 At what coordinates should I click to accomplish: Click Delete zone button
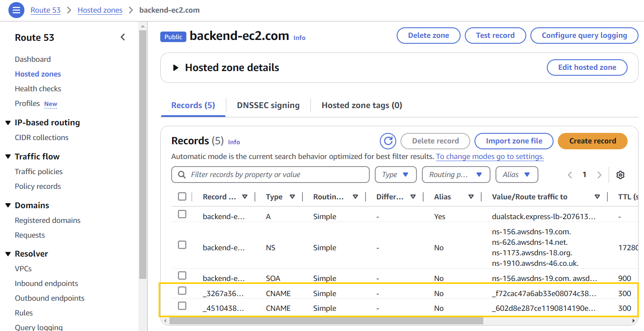(x=429, y=35)
